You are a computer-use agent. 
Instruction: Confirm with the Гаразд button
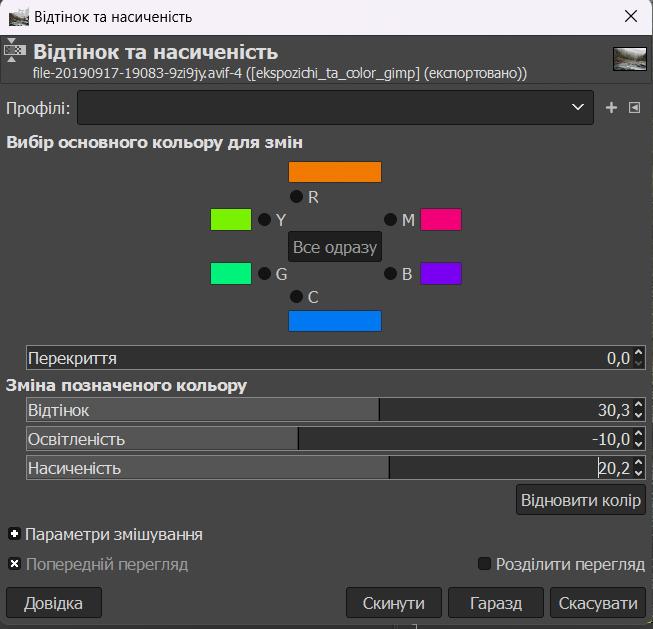coord(496,603)
